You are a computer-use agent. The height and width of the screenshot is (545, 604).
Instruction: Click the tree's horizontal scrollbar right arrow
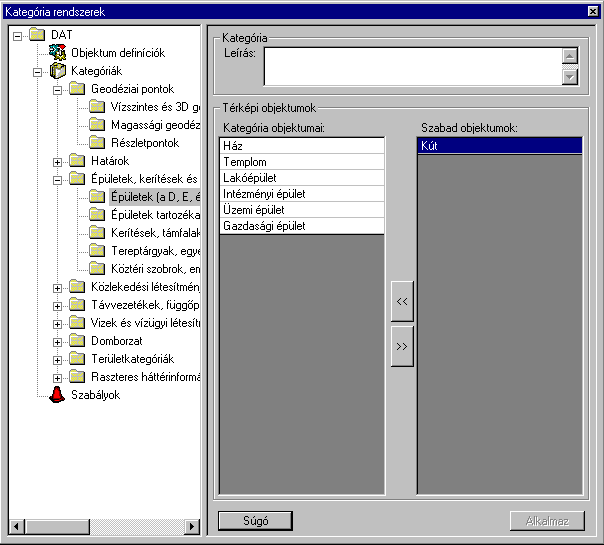click(194, 526)
